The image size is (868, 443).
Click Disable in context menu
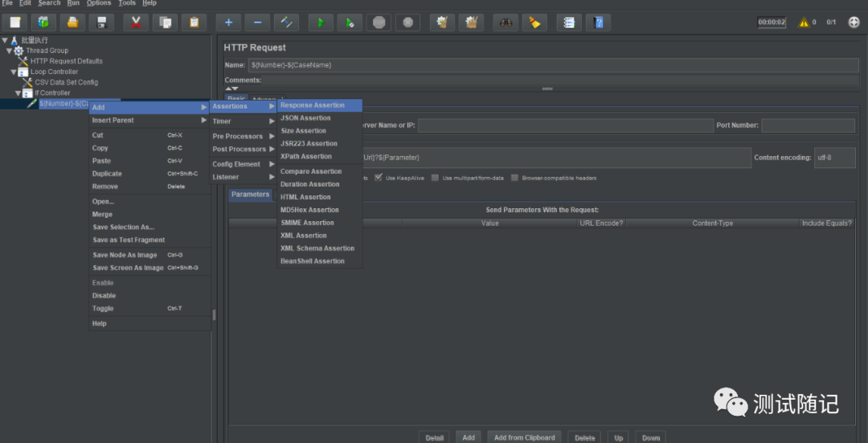click(x=149, y=296)
